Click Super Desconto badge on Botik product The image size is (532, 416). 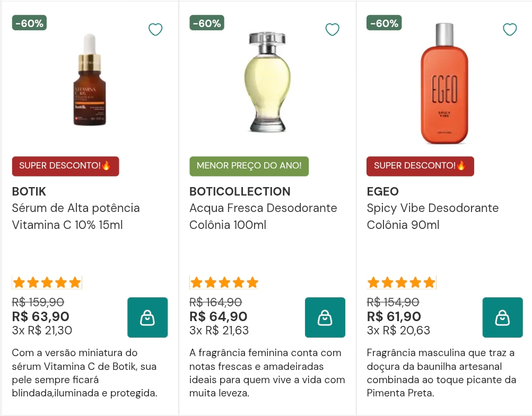click(65, 166)
